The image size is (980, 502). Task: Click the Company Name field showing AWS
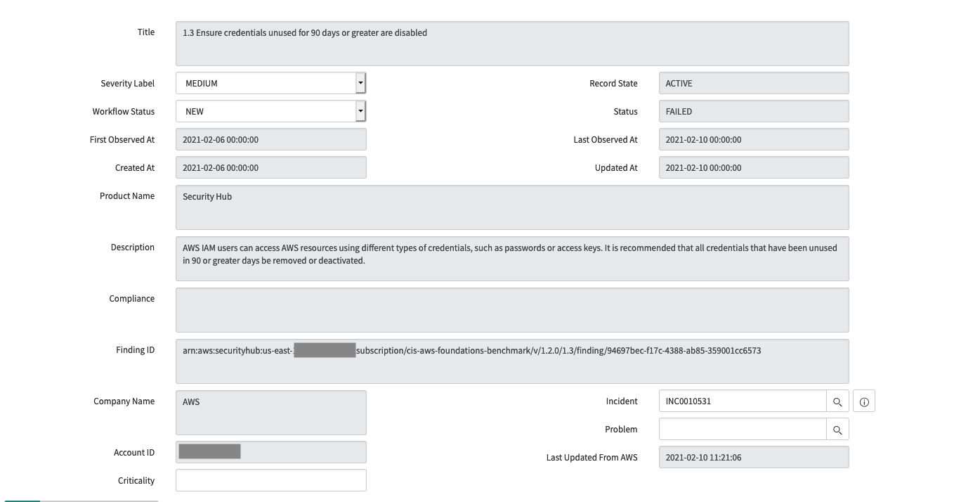(x=270, y=411)
